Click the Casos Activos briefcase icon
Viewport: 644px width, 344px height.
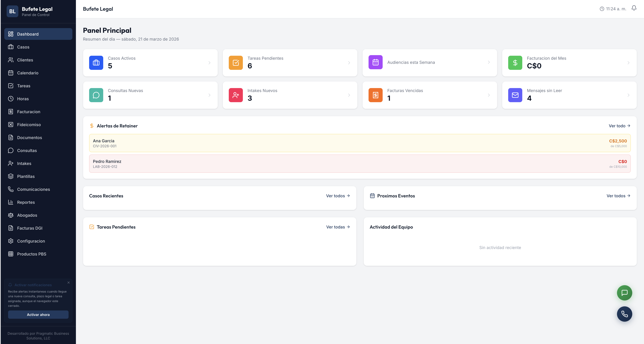[x=96, y=63]
